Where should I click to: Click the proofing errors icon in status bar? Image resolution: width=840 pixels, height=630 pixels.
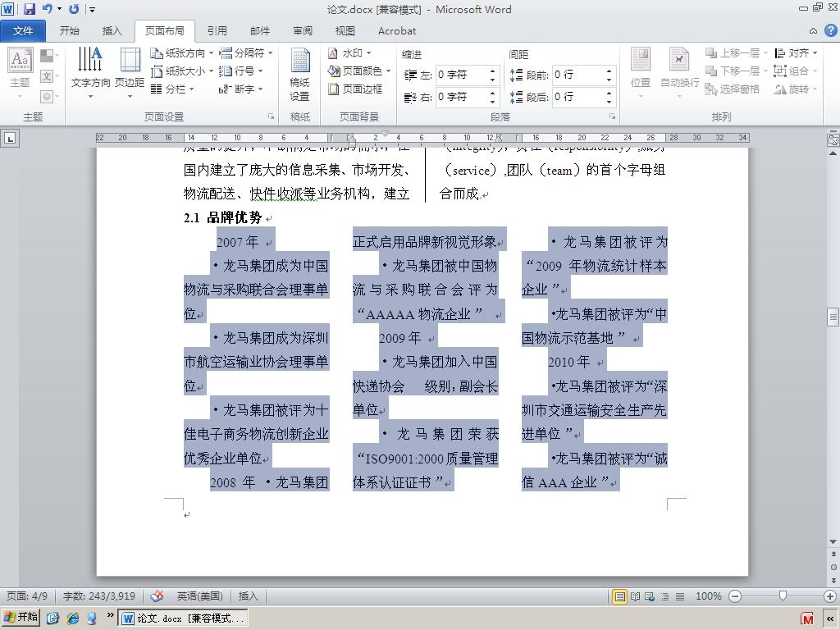pyautogui.click(x=157, y=596)
